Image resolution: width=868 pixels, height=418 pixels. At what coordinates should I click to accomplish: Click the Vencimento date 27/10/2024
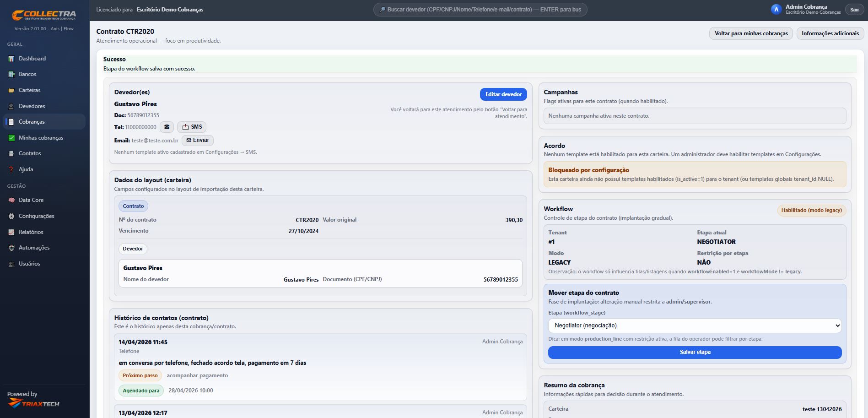pyautogui.click(x=303, y=231)
